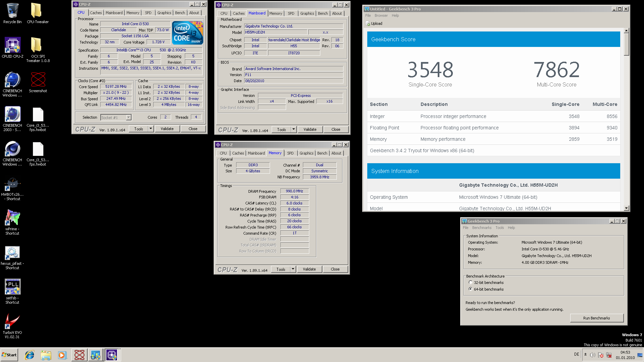Select 64-bit benchmarks radio button
Viewport: 644px width, 362px height.
(x=471, y=289)
